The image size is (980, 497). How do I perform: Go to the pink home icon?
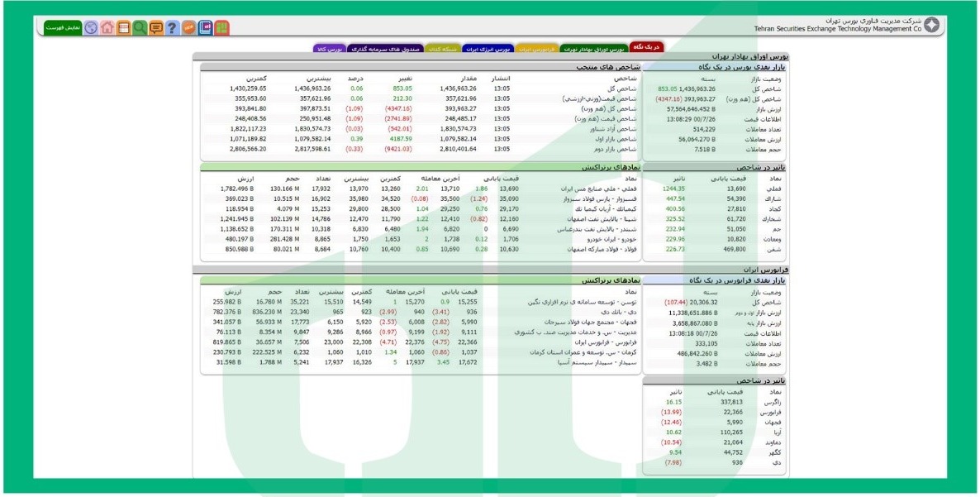(x=107, y=27)
